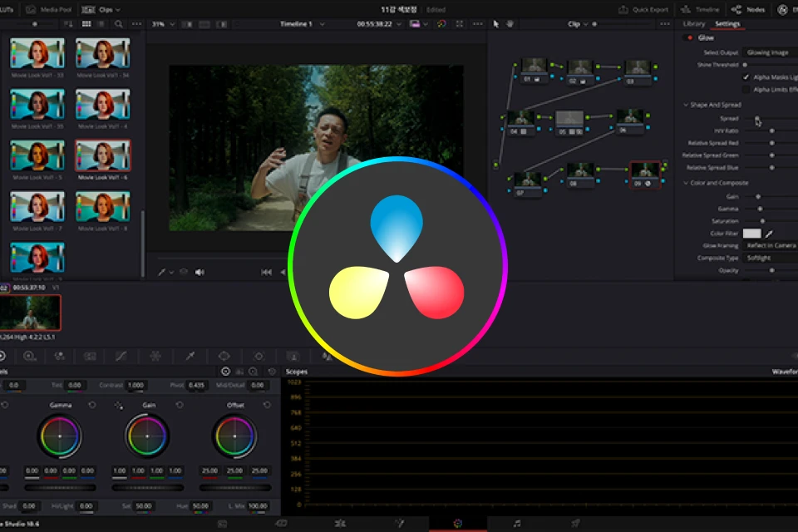This screenshot has height=532, width=798.
Task: Check Alpha Limits Effect checkbox
Action: (746, 90)
